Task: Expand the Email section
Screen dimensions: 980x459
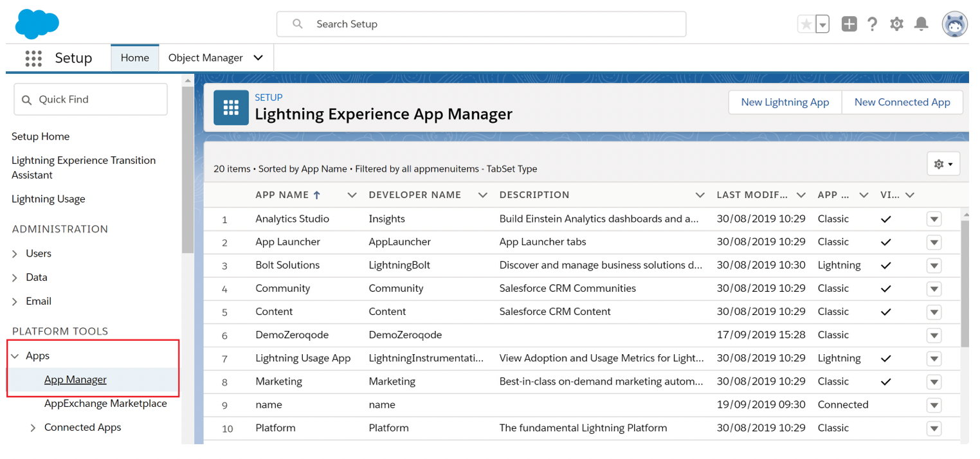Action: coord(15,301)
